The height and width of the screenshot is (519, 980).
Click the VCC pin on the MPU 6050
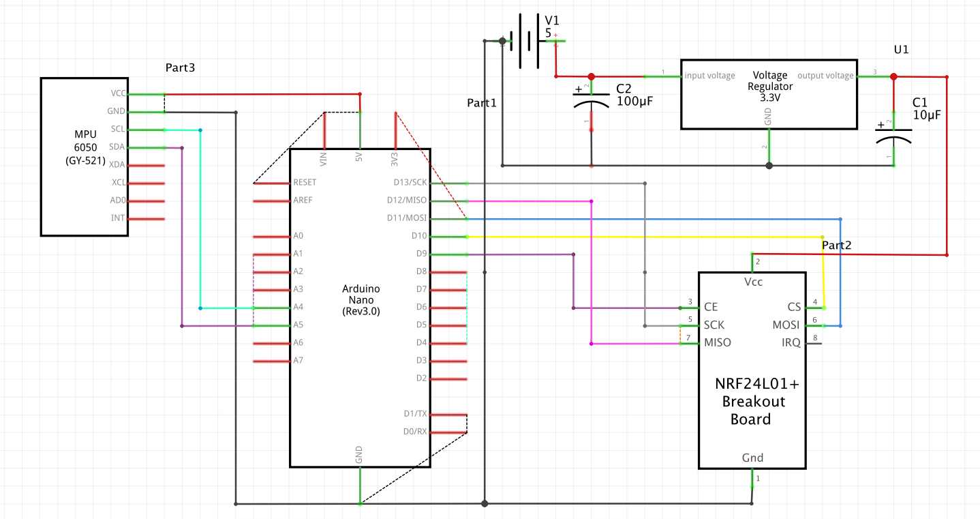147,94
